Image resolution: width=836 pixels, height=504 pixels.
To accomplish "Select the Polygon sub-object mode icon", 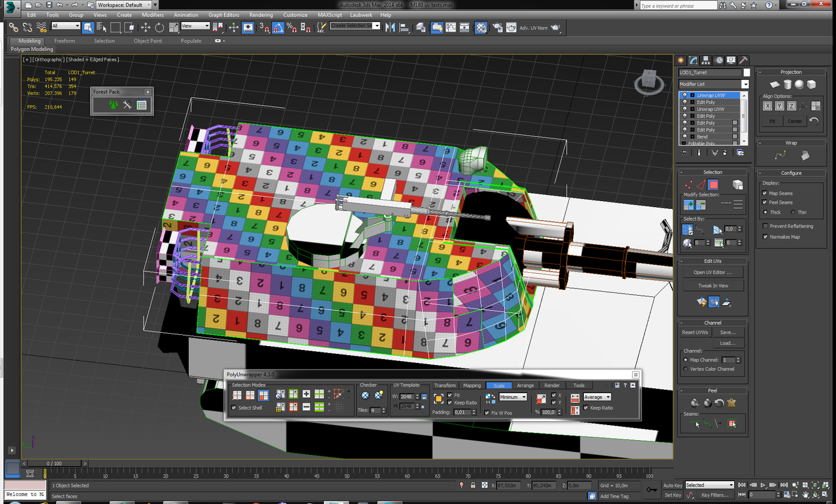I will (x=713, y=185).
